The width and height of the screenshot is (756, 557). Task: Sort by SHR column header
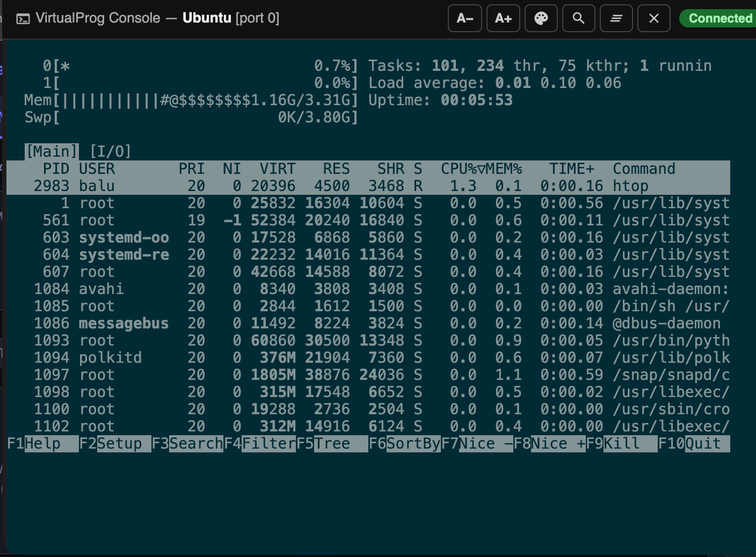[x=390, y=168]
